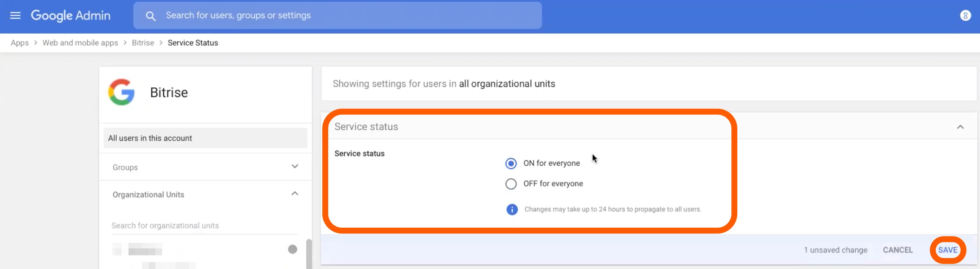Click the all organizational units text

click(x=507, y=83)
